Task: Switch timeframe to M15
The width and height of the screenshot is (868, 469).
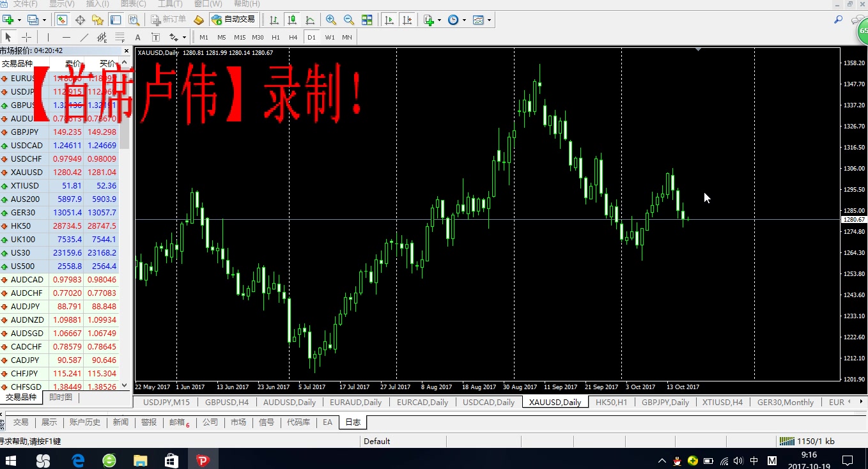Action: [x=240, y=37]
